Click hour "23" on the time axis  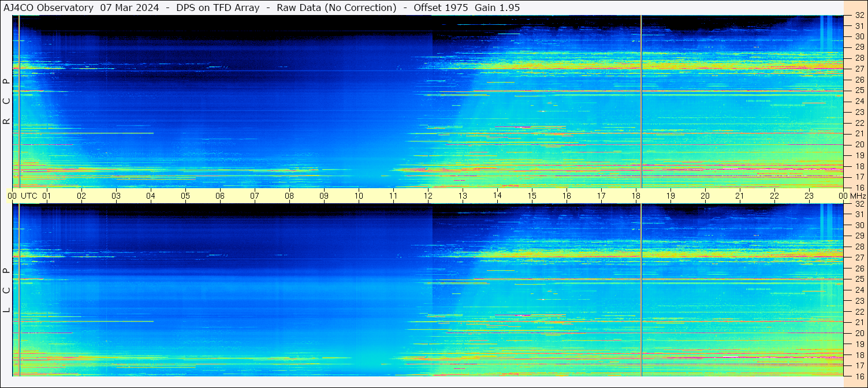[809, 196]
